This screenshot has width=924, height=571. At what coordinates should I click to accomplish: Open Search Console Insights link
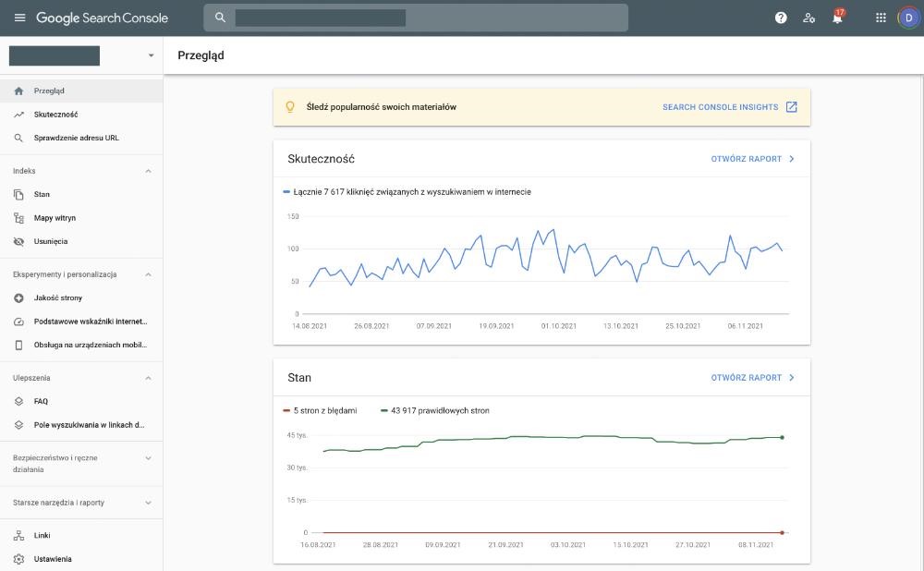(x=729, y=107)
